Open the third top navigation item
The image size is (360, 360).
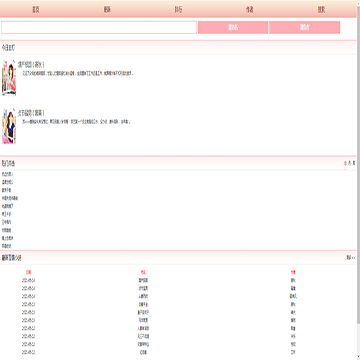point(178,10)
